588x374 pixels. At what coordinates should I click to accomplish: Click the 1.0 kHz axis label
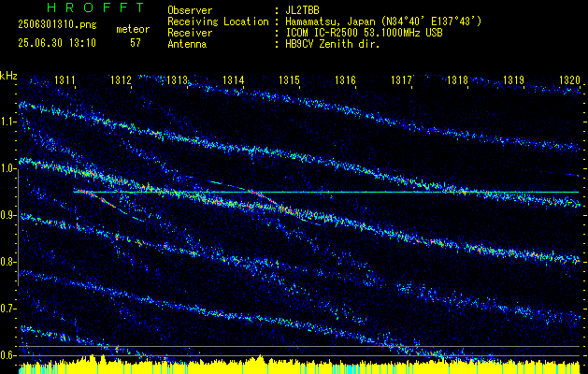point(7,169)
